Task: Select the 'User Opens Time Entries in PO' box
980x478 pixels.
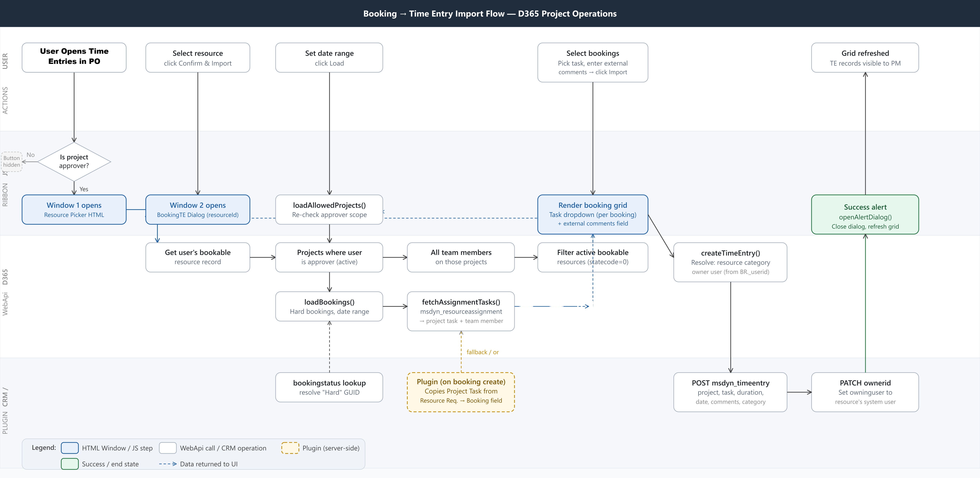Action: coord(74,57)
